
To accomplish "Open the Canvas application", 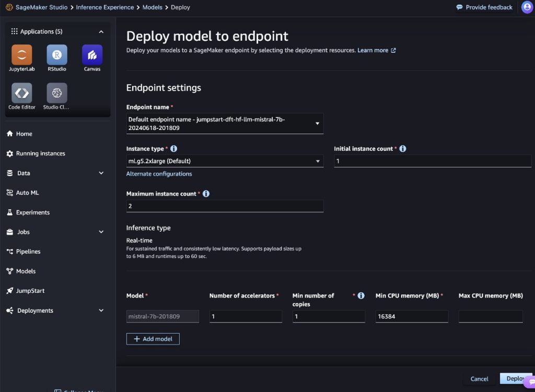I will 92,54.
